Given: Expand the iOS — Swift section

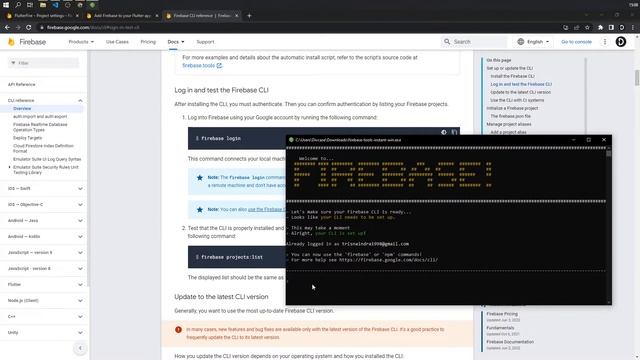Looking at the screenshot, I should click(80, 189).
